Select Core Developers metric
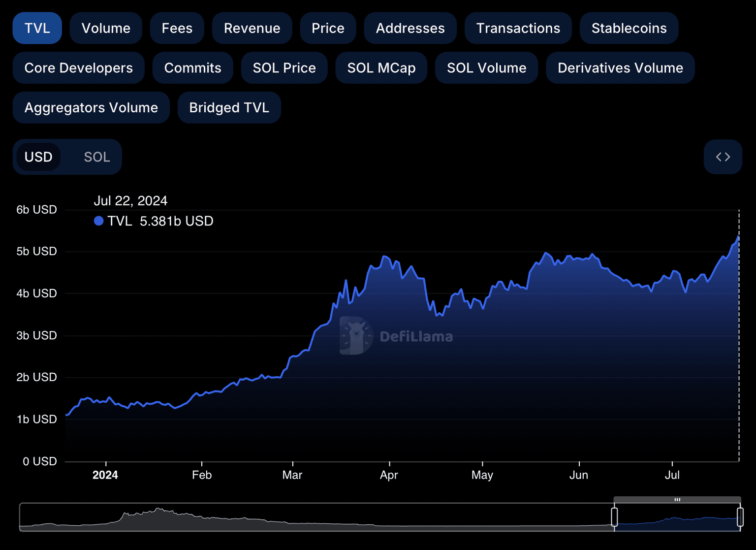The image size is (756, 550). [x=79, y=68]
